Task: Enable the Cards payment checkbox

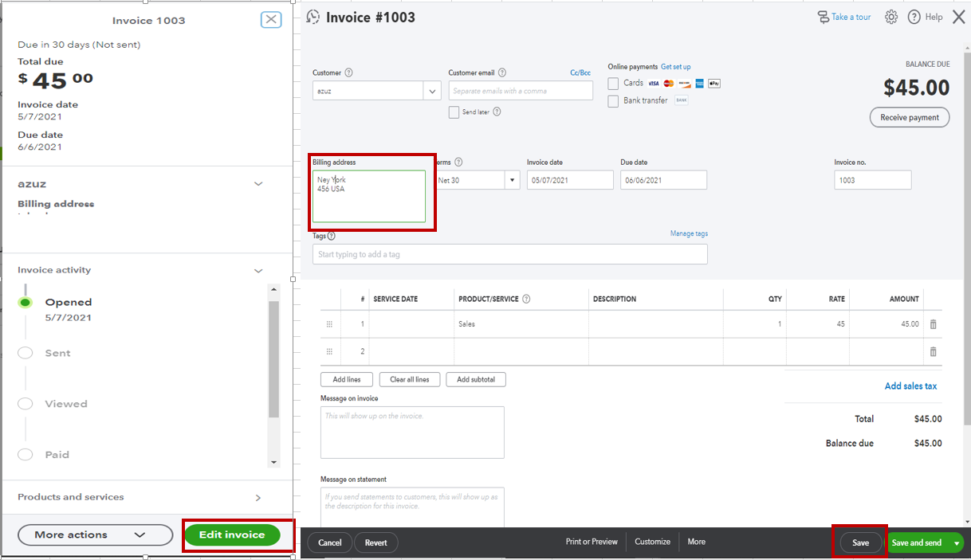Action: coord(614,83)
